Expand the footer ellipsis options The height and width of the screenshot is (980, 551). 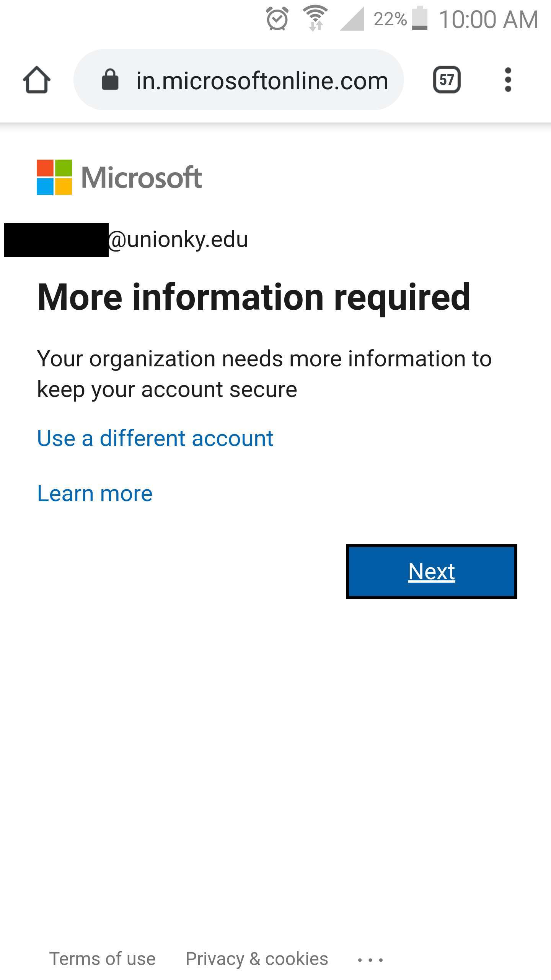click(370, 960)
